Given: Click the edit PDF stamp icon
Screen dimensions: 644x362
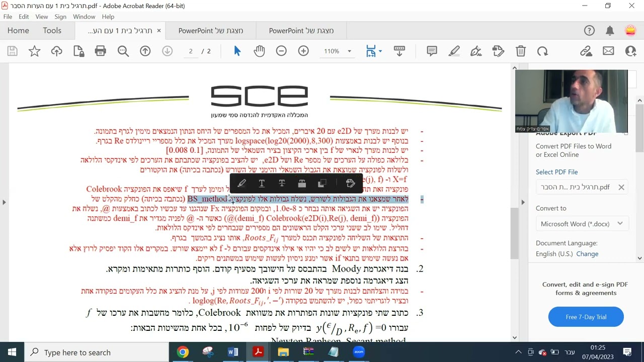Looking at the screenshot, I should coord(498,51).
